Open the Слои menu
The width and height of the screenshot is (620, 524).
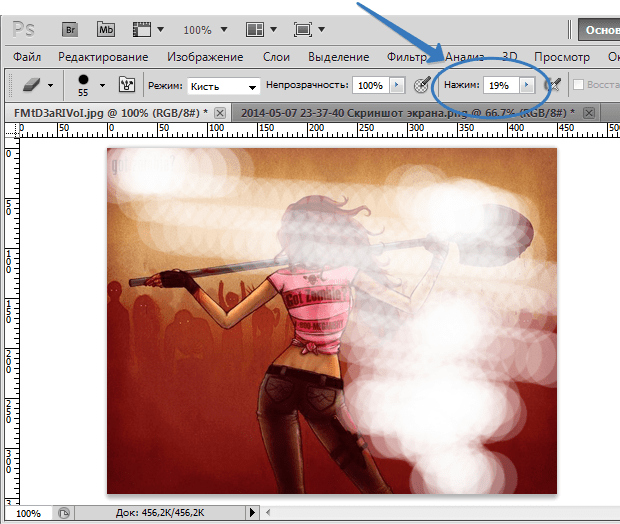pyautogui.click(x=276, y=57)
